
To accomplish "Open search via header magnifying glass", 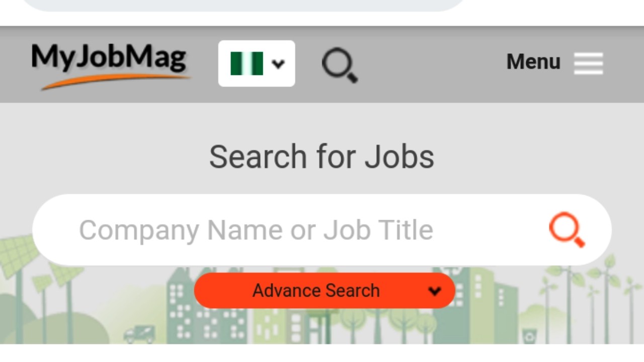I will coord(340,65).
